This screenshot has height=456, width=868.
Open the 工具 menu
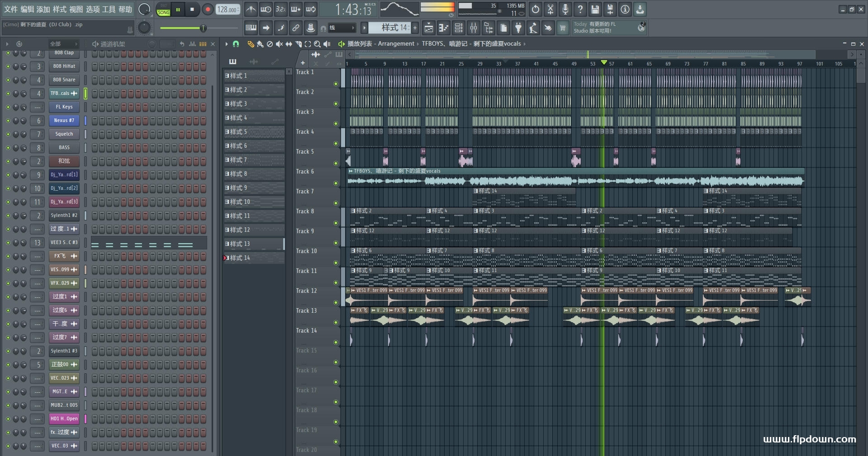click(109, 9)
